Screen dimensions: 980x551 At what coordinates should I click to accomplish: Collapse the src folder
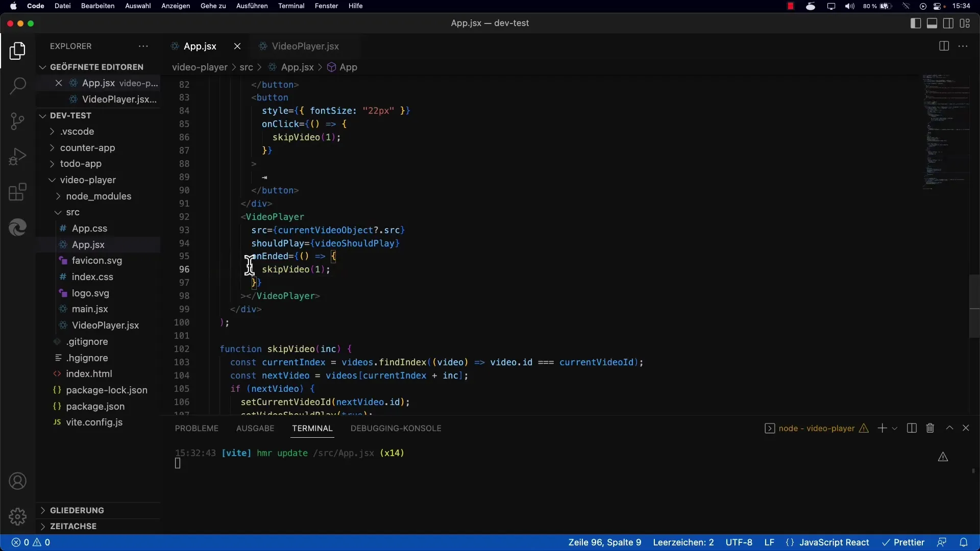[72, 212]
